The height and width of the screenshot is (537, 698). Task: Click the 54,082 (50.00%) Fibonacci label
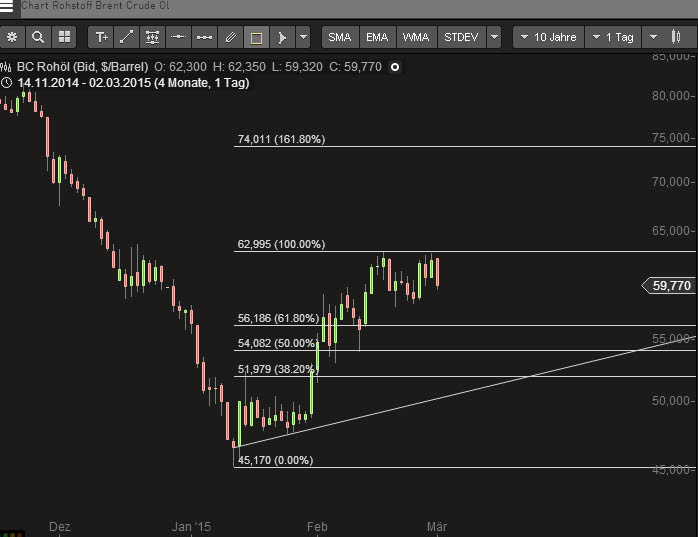click(277, 343)
